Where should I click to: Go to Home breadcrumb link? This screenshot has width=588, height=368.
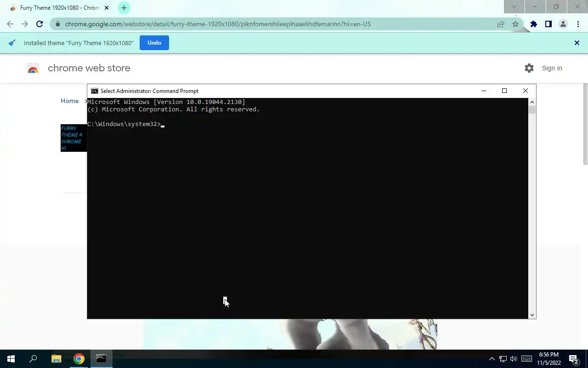[70, 101]
